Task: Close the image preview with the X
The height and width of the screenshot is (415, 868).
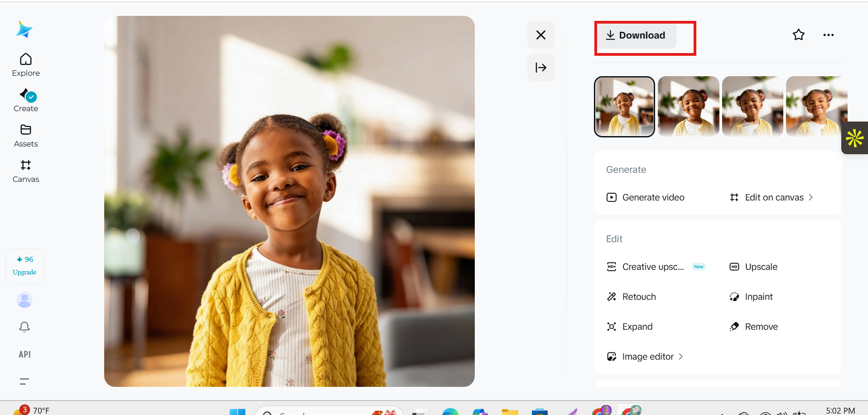Action: pos(541,35)
